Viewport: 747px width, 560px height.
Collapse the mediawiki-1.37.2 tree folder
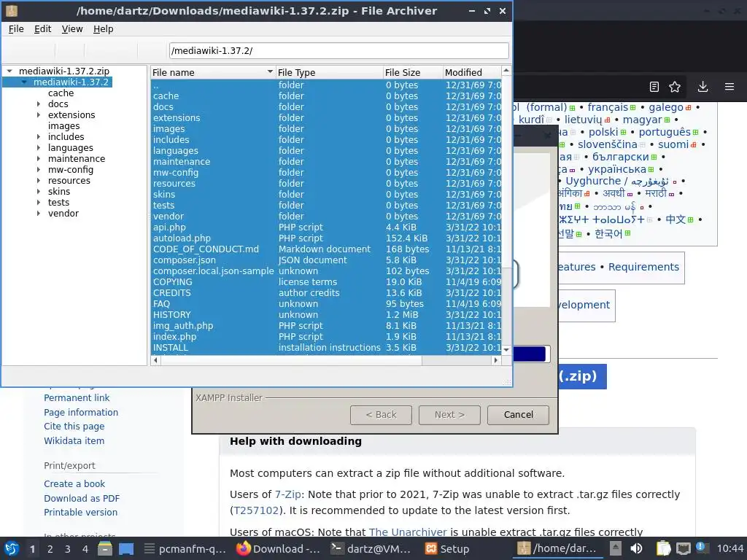point(24,82)
